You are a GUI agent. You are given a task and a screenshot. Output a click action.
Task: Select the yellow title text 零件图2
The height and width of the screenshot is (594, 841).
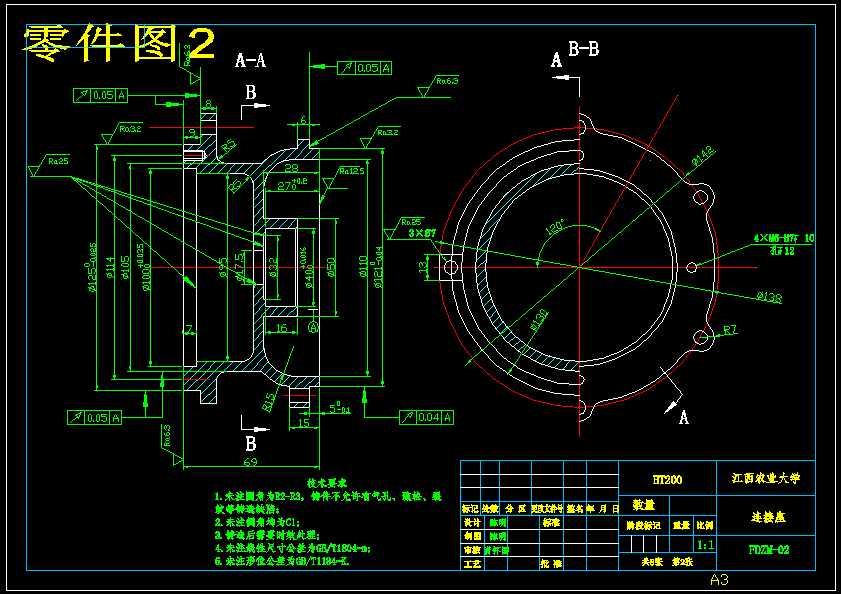pyautogui.click(x=120, y=43)
